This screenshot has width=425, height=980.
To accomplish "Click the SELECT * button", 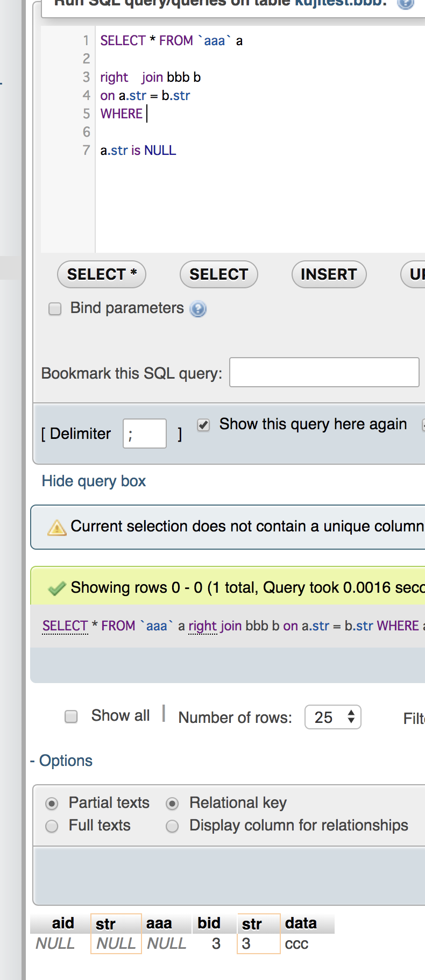I will click(x=102, y=274).
